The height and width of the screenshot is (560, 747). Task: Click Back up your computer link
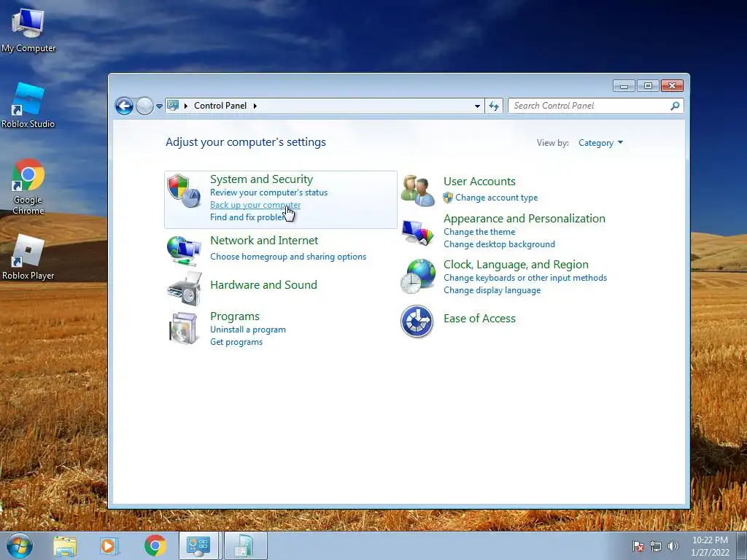pos(255,205)
